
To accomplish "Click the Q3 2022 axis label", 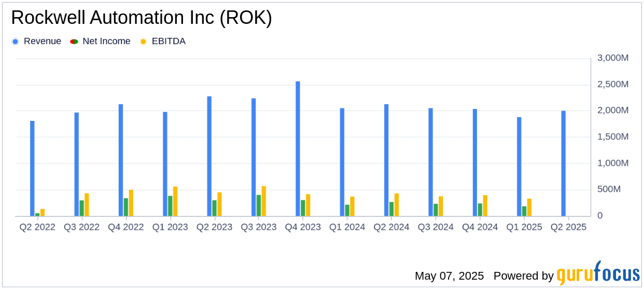I will (x=81, y=227).
